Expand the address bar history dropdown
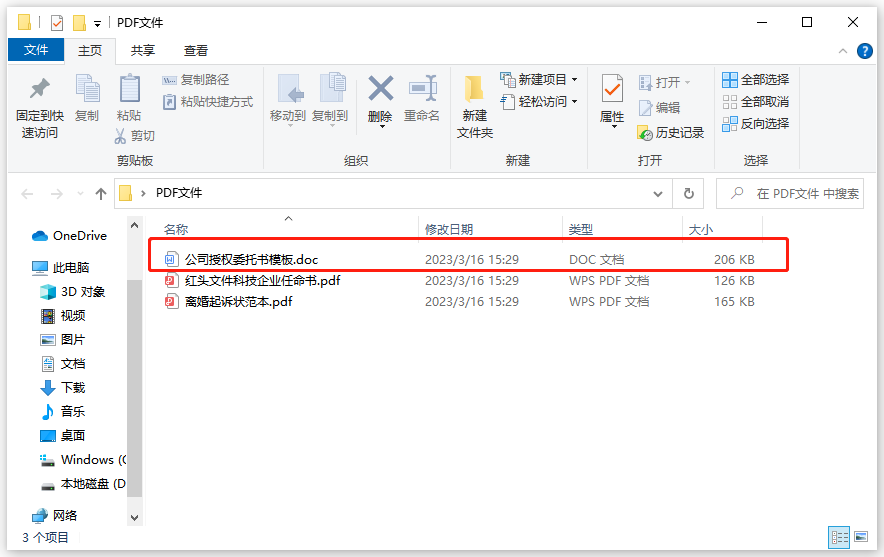This screenshot has width=884, height=557. pos(658,194)
